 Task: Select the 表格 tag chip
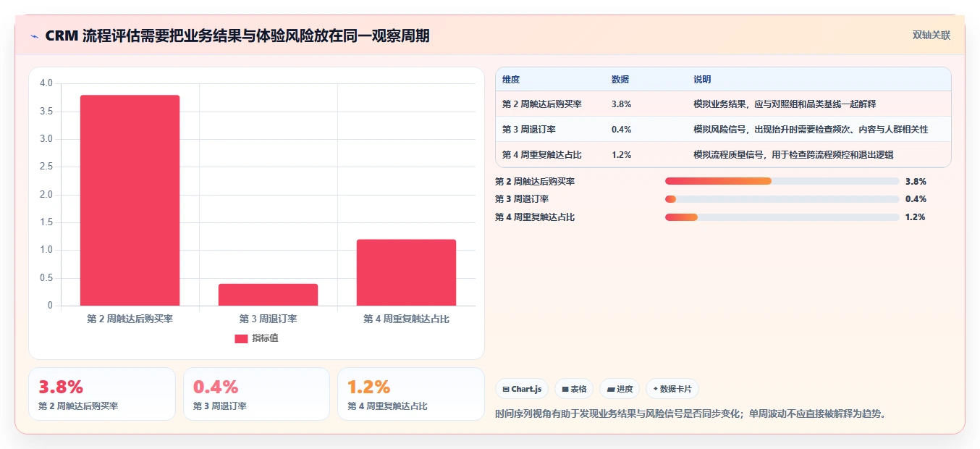tap(574, 389)
